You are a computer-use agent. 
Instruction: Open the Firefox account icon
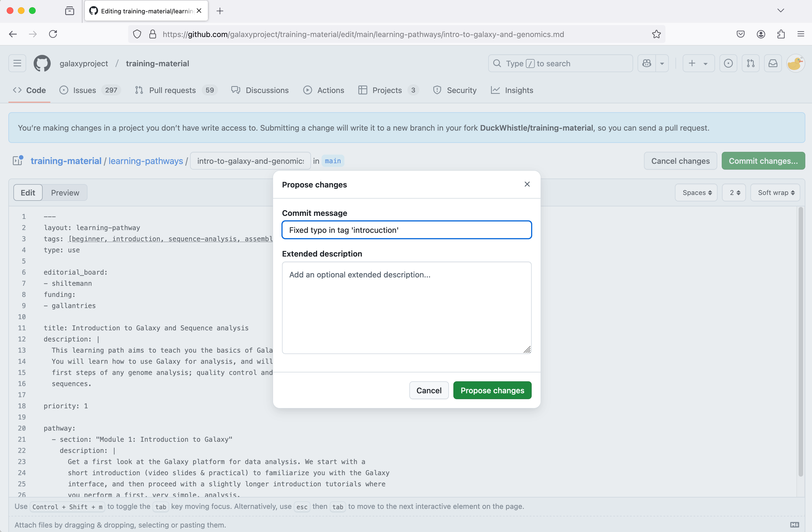[761, 34]
